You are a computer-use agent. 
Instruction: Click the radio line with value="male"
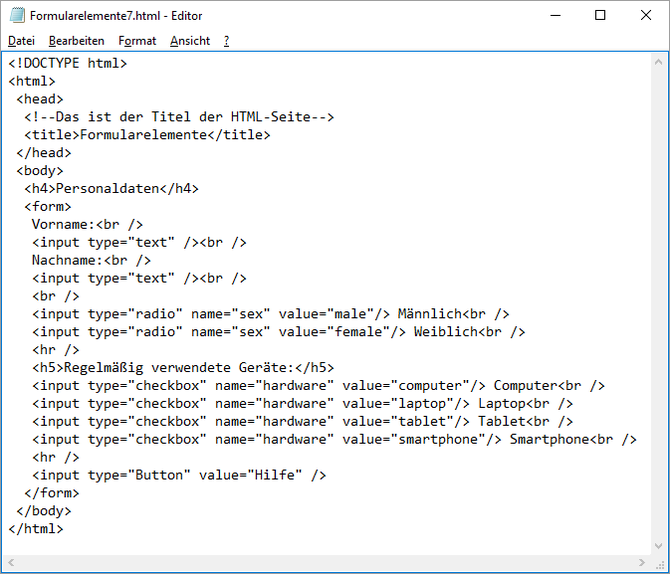(270, 314)
